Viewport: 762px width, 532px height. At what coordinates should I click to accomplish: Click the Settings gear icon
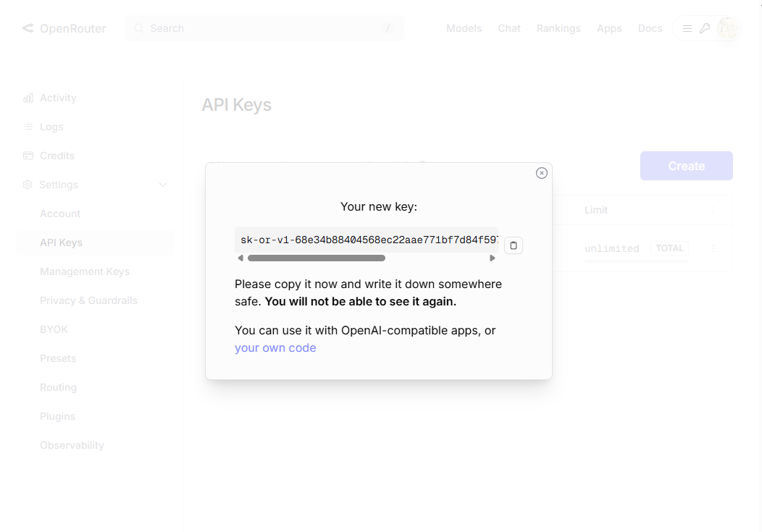28,185
